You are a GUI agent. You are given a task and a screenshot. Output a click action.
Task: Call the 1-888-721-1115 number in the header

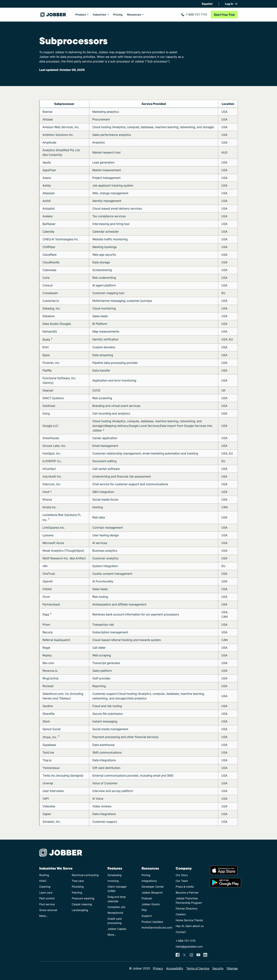click(194, 15)
